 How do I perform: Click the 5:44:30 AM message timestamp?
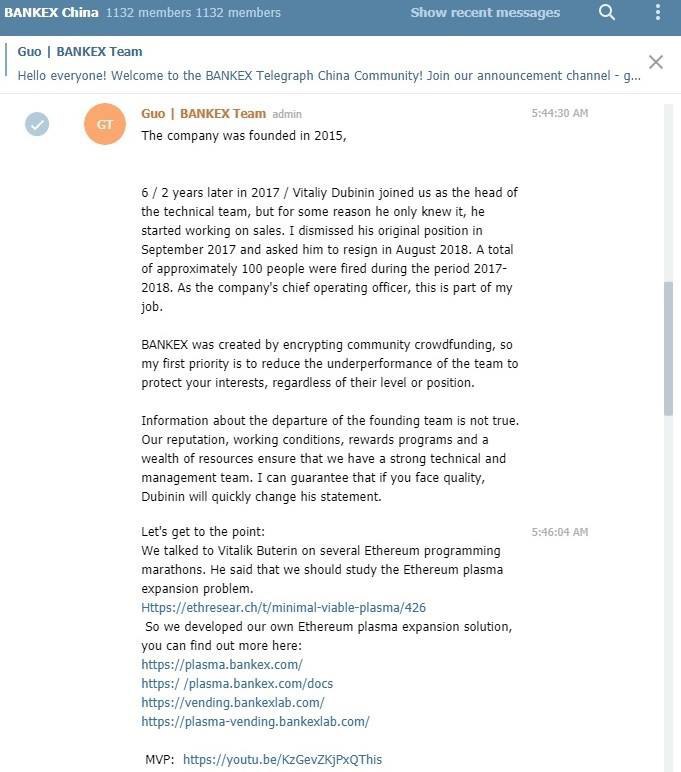coord(559,114)
